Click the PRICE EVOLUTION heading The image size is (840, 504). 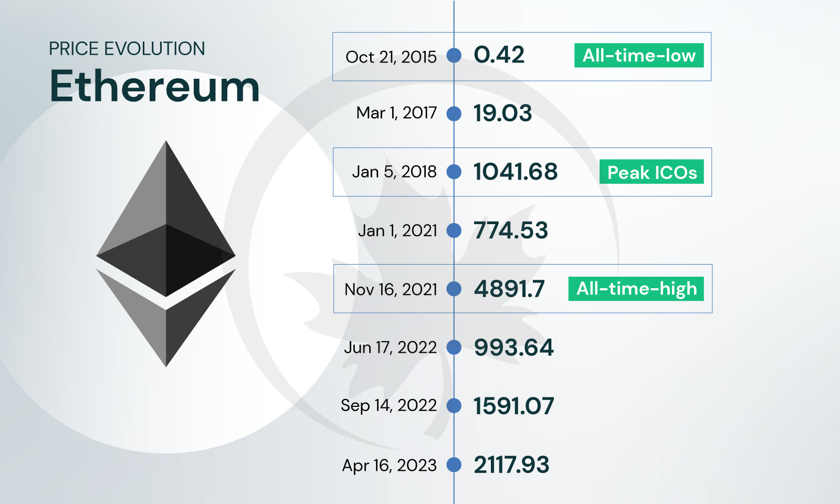127,49
